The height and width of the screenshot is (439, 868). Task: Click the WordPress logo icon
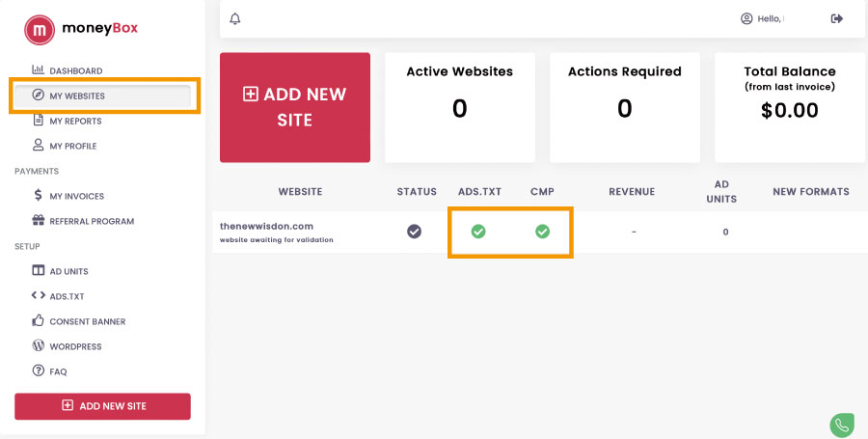[x=38, y=345]
